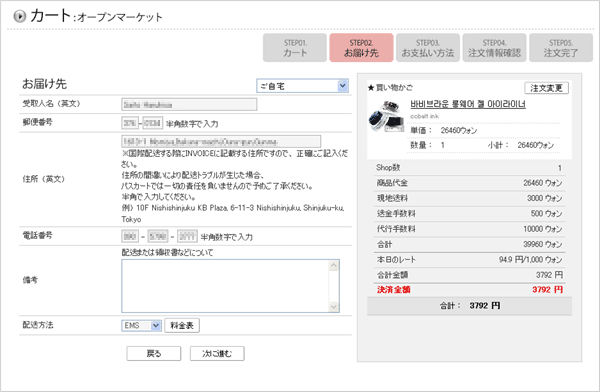Open the STEP01 カート tab
Image resolution: width=600 pixels, height=392 pixels.
coord(295,47)
